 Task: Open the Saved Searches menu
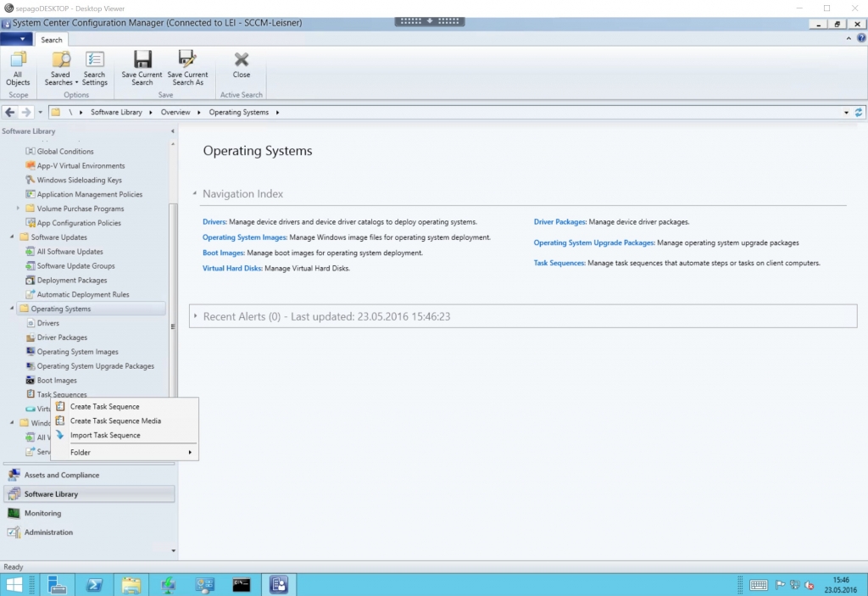click(x=60, y=68)
